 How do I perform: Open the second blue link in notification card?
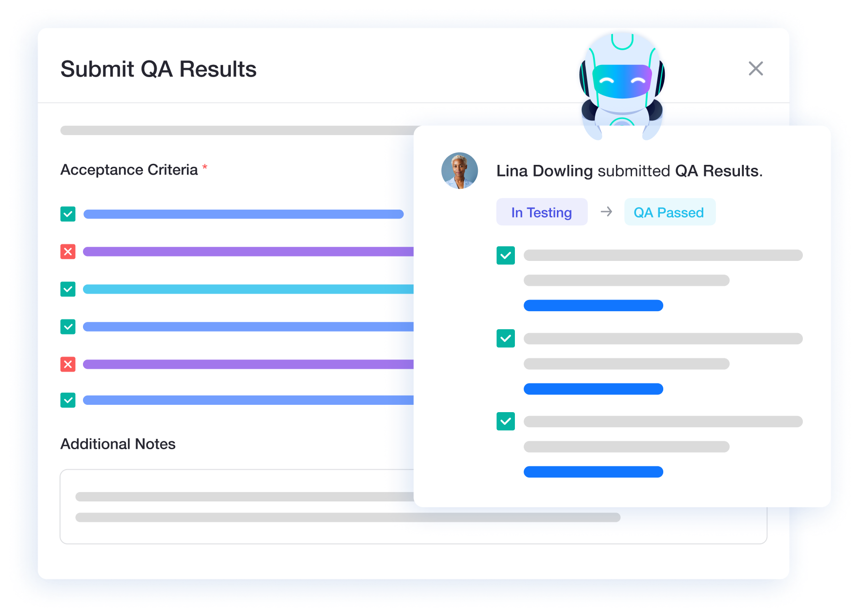[593, 389]
